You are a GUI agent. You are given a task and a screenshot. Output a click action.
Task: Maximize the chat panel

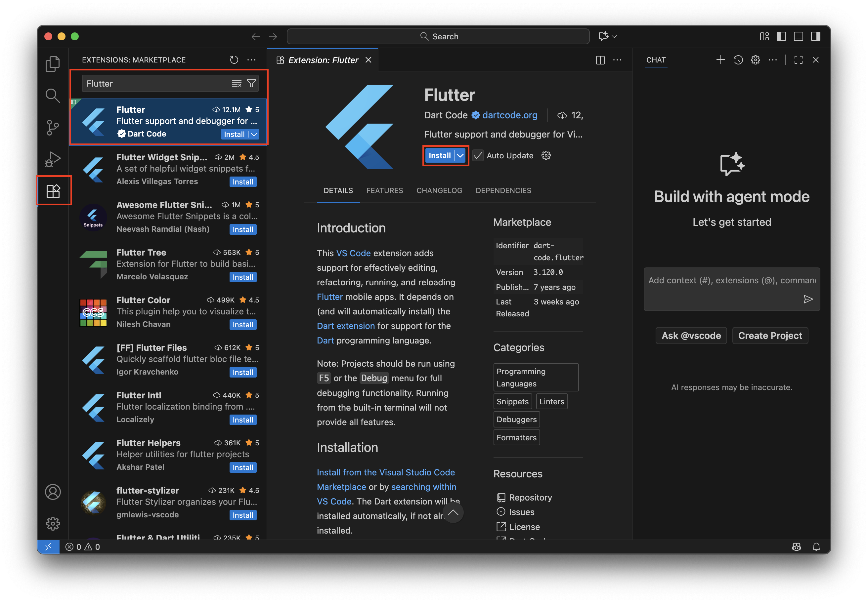tap(799, 60)
